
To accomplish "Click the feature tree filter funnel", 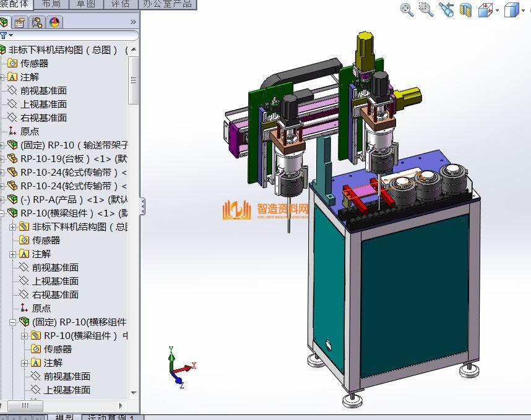I will [4, 36].
